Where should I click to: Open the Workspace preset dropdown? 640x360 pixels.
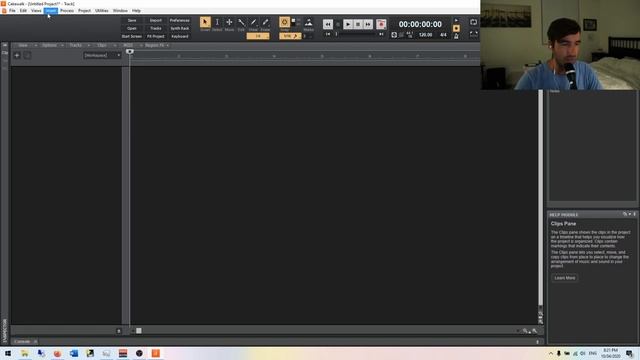(102, 55)
